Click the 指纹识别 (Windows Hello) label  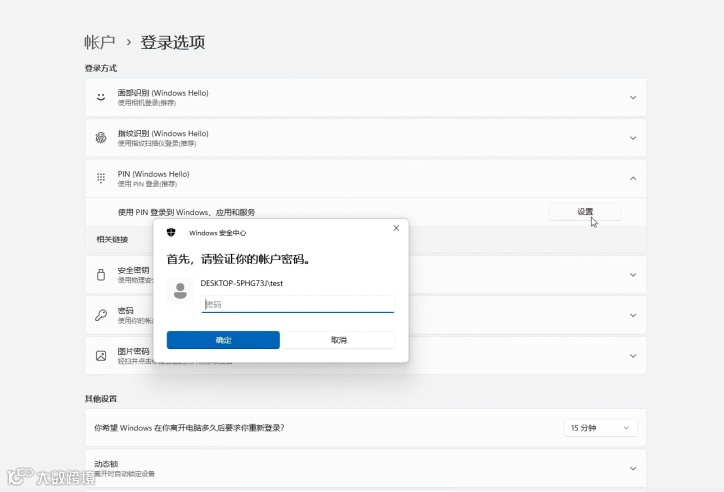pos(163,133)
